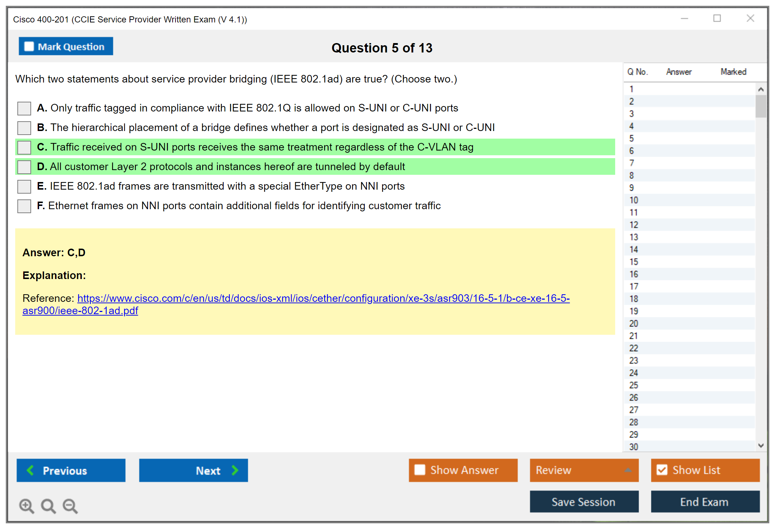The image size is (778, 532).
Task: Toggle Show Answer checkbox button
Action: click(420, 470)
